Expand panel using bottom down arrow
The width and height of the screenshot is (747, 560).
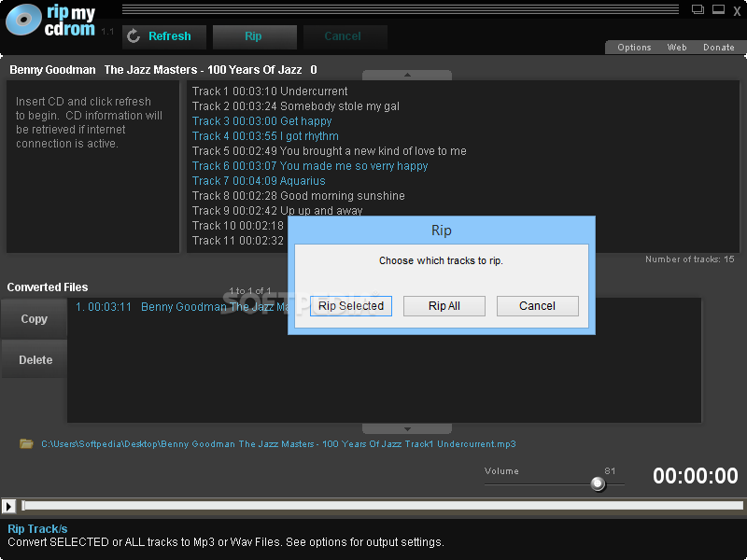[407, 429]
